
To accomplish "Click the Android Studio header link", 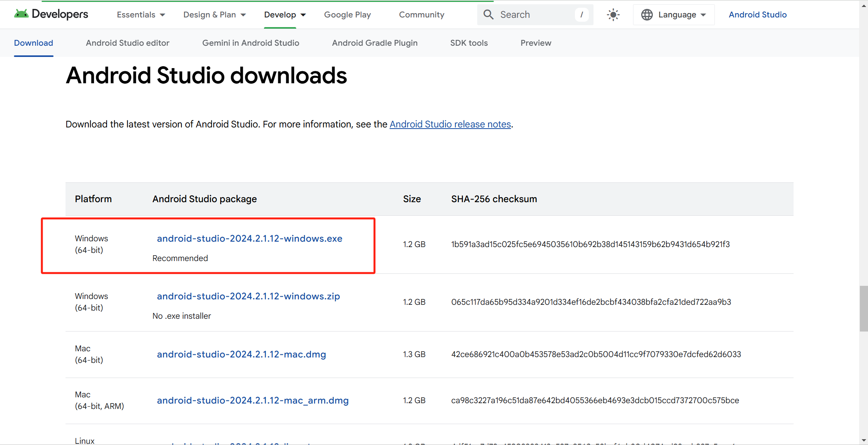I will point(758,15).
